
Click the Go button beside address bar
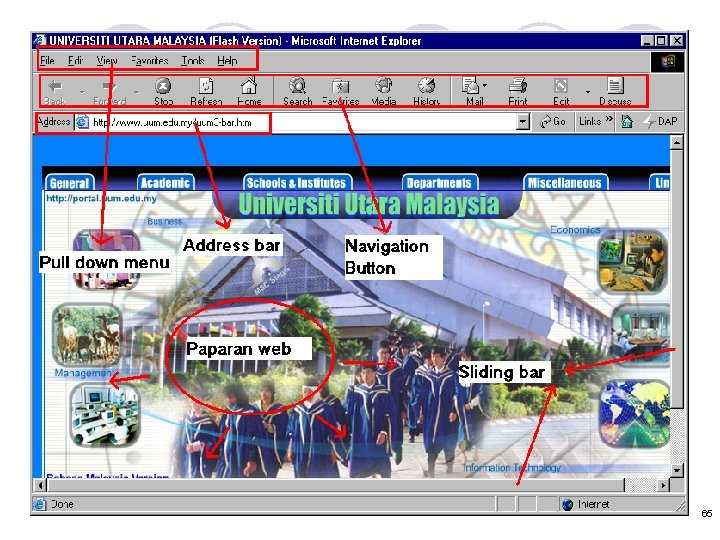click(x=553, y=122)
